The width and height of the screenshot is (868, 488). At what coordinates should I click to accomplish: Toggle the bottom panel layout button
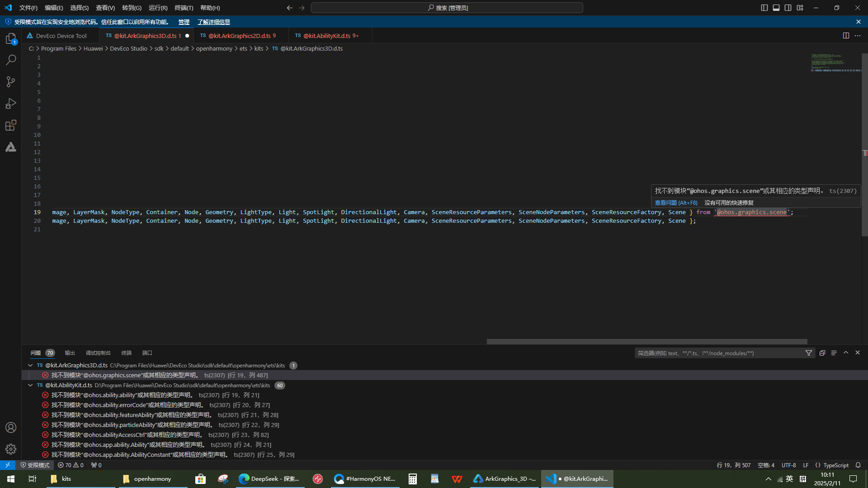pyautogui.click(x=776, y=8)
